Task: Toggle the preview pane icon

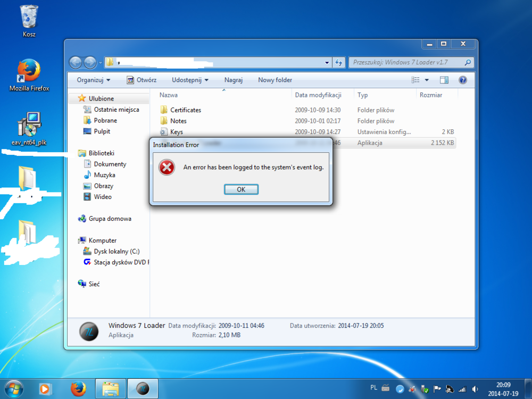Action: point(444,80)
